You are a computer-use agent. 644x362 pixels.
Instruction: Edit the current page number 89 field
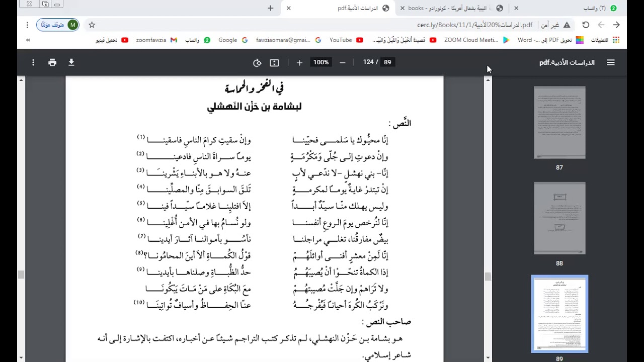click(387, 62)
